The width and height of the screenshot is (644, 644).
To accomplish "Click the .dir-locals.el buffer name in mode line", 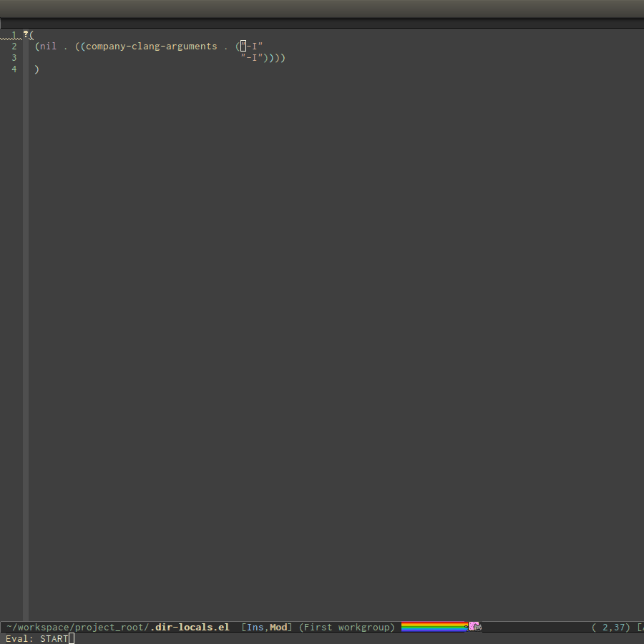I will point(190,627).
